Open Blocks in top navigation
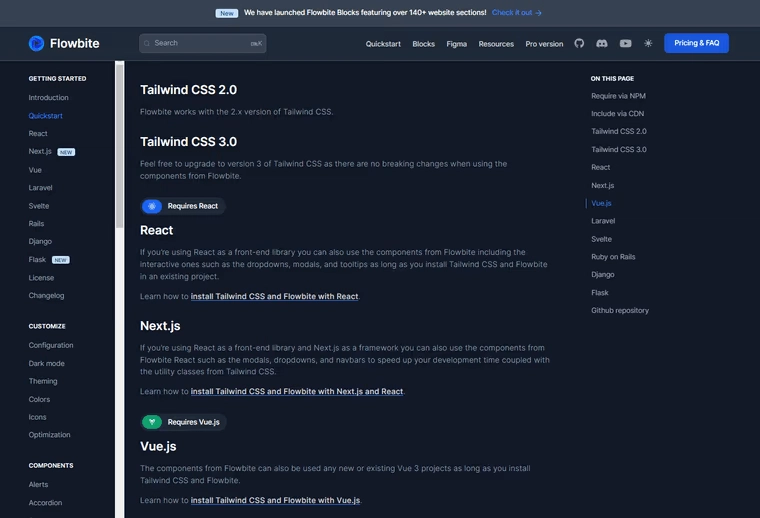 tap(423, 44)
